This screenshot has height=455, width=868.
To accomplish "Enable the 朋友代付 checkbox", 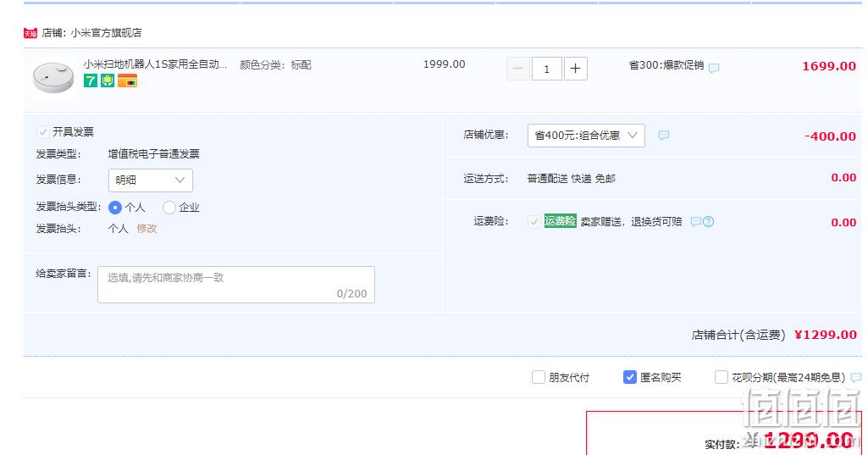I will pos(538,377).
